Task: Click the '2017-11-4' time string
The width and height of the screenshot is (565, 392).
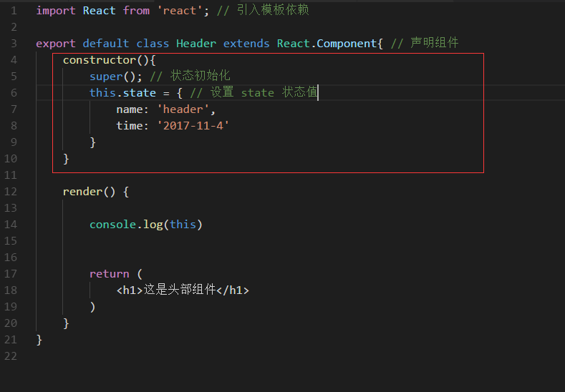Action: click(193, 126)
